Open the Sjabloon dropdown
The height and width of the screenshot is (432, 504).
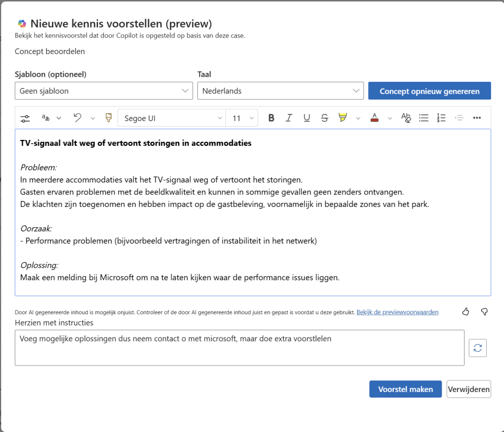pyautogui.click(x=104, y=91)
